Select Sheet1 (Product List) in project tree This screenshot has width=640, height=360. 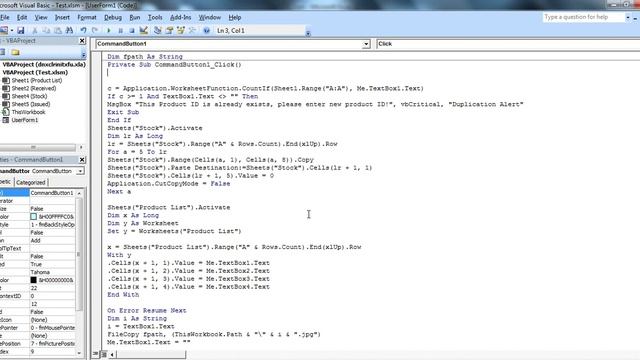click(x=37, y=80)
